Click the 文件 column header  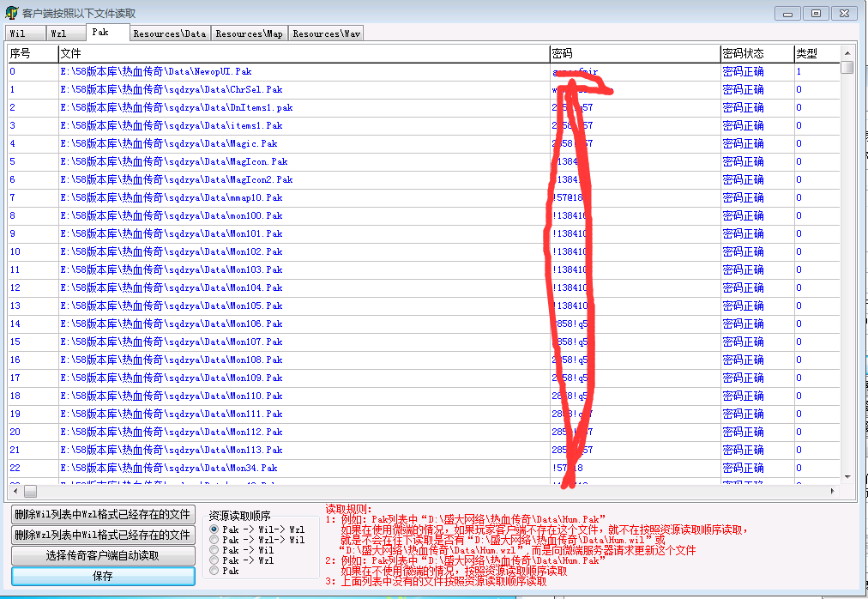tap(304, 54)
